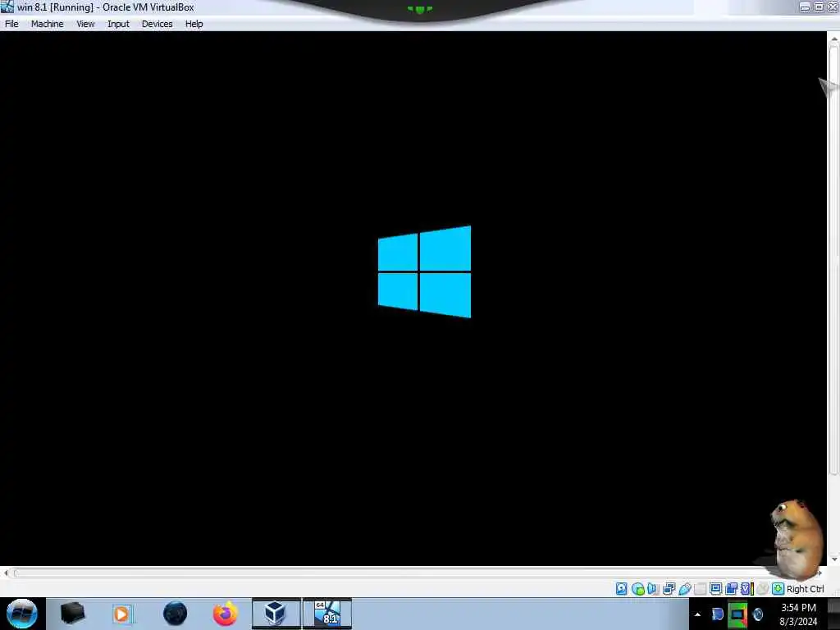Open the View menu

(85, 24)
